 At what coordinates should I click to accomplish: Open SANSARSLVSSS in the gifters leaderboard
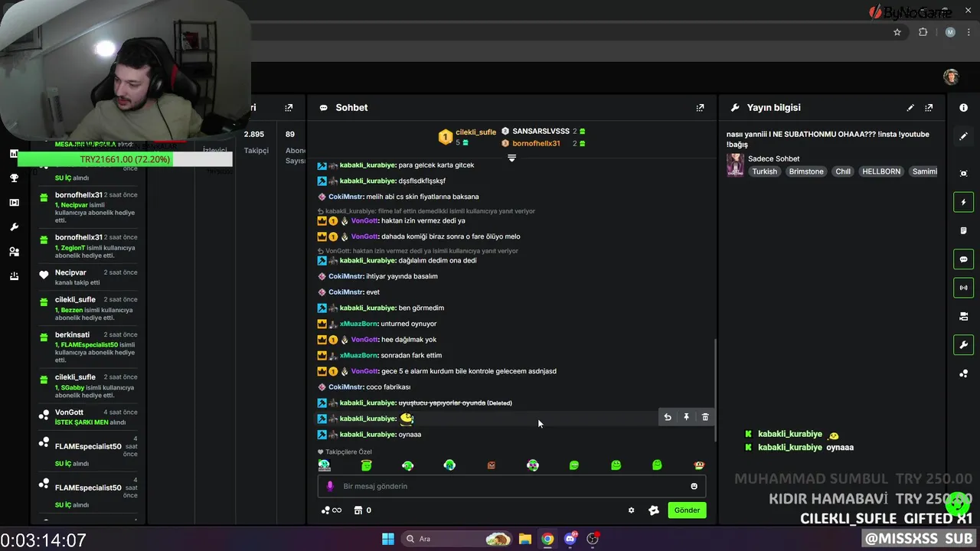pyautogui.click(x=541, y=132)
